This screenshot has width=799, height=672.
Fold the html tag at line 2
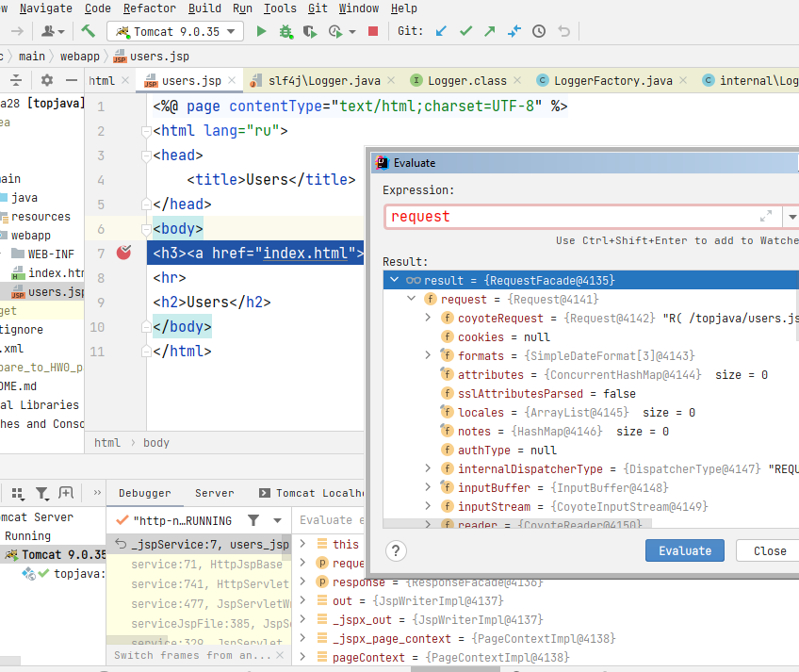pyautogui.click(x=146, y=131)
